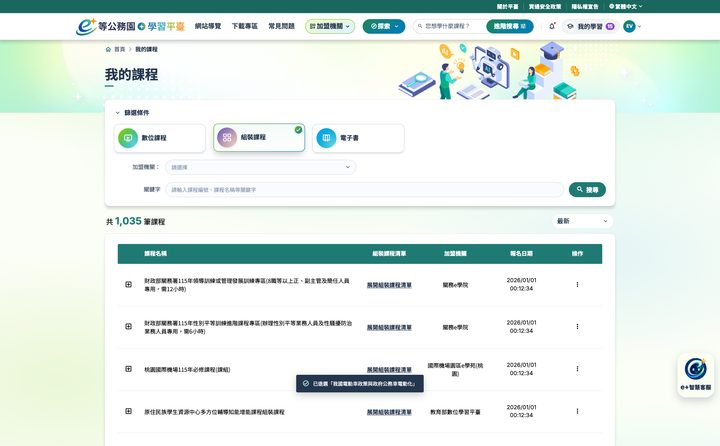Image resolution: width=720 pixels, height=446 pixels.
Task: Click the check icon in the toast notification
Action: click(x=306, y=383)
